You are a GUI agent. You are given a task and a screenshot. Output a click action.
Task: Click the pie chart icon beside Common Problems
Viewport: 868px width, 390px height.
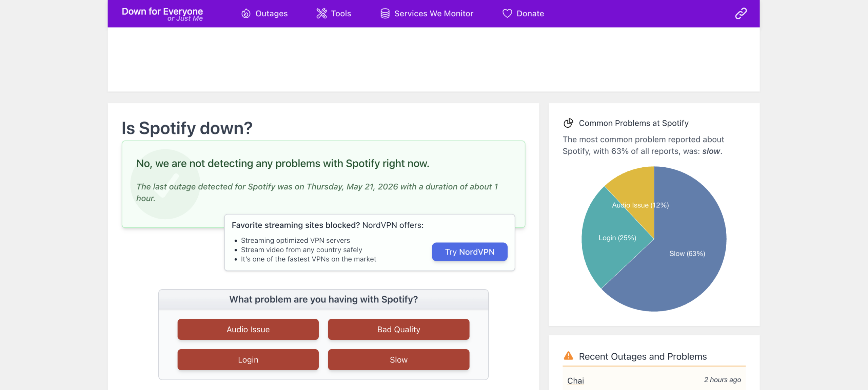(568, 123)
